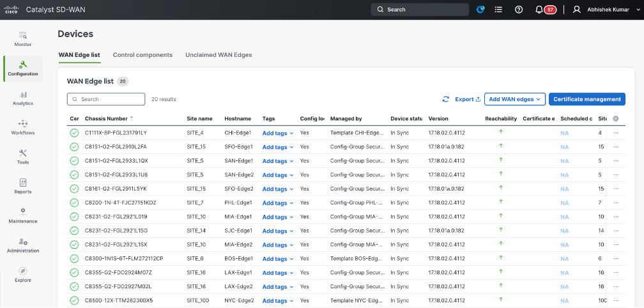Click certificate status icon for SFO-Edge1
The width and height of the screenshot is (644, 308).
pyautogui.click(x=74, y=147)
